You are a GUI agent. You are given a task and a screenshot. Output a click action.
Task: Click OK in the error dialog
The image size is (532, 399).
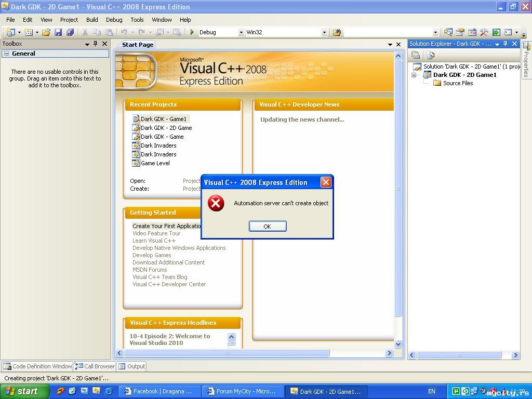coord(268,227)
